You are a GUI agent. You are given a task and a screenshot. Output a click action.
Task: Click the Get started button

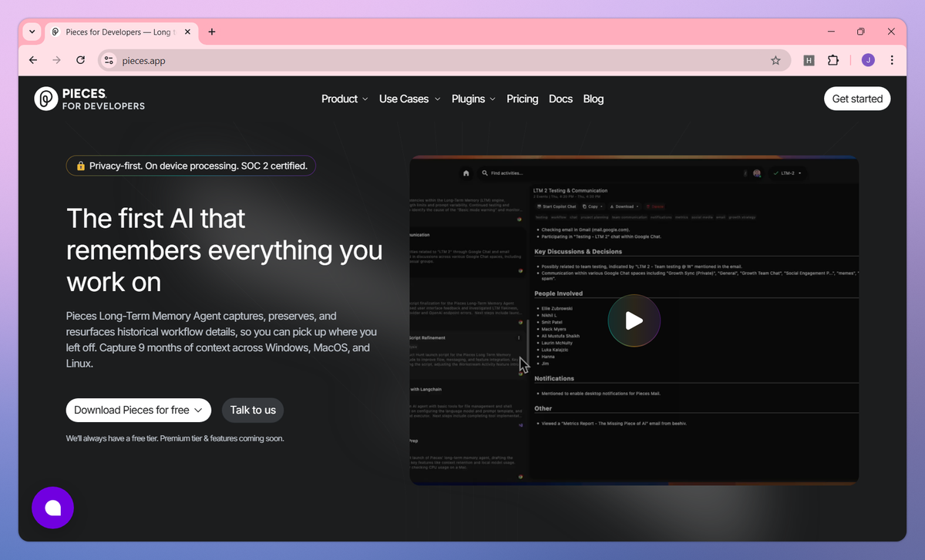click(857, 99)
